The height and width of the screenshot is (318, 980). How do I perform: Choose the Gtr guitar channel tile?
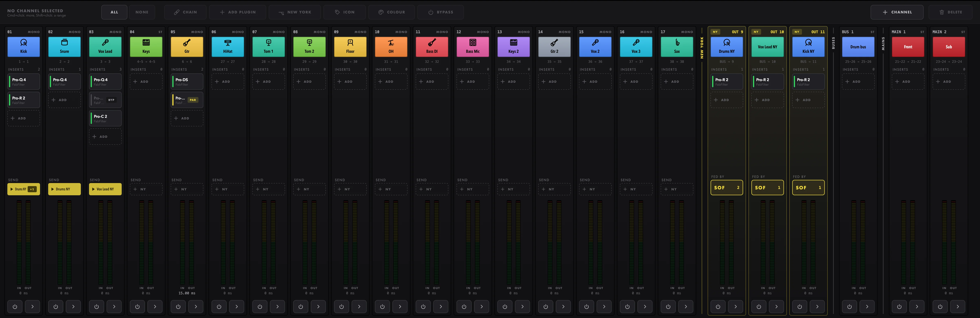pyautogui.click(x=187, y=47)
